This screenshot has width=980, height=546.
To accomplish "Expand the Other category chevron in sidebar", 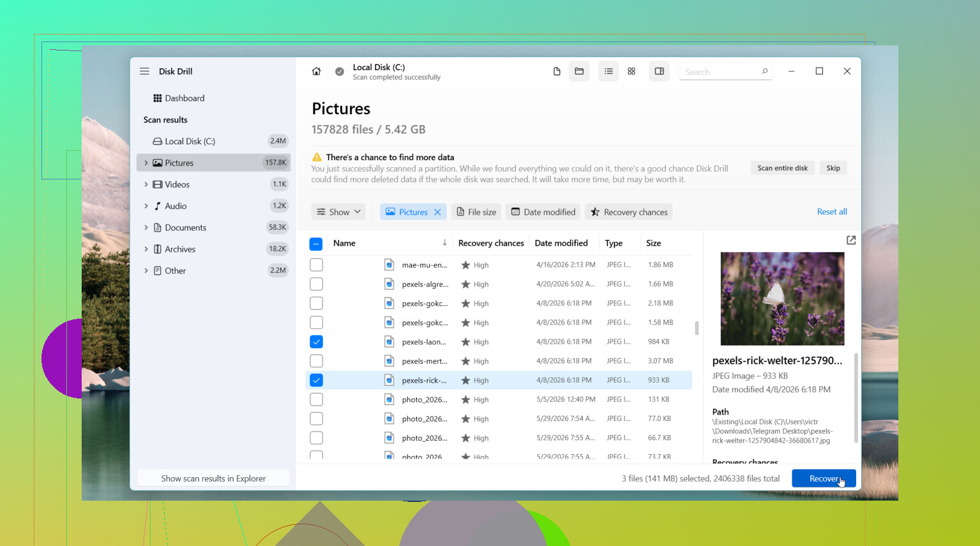I will (146, 271).
